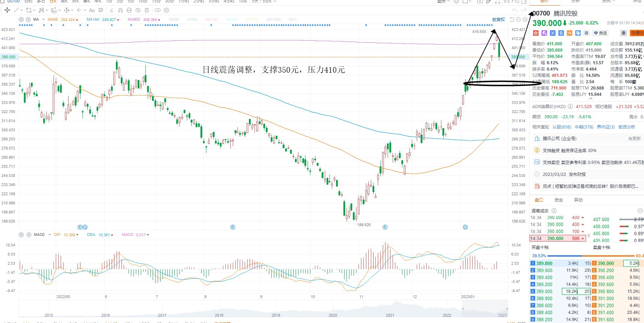This screenshot has height=323, width=644.
Task: Open the rectangle tool options arrow
Action: (34, 10)
